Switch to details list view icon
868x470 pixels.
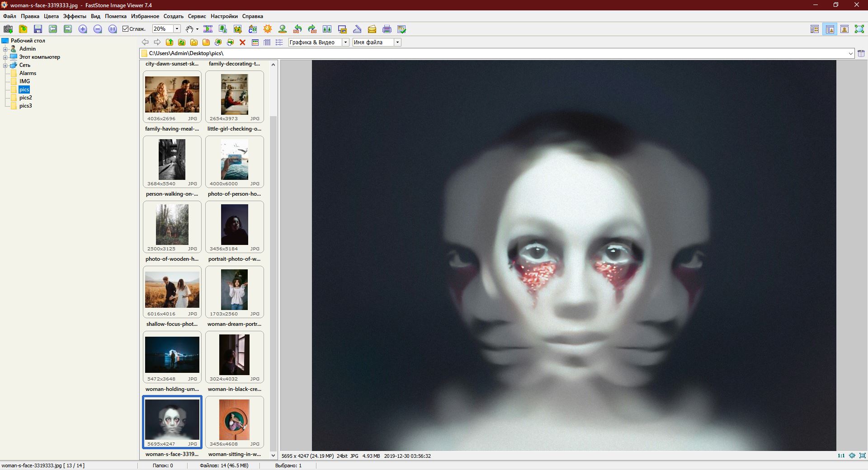click(x=267, y=42)
